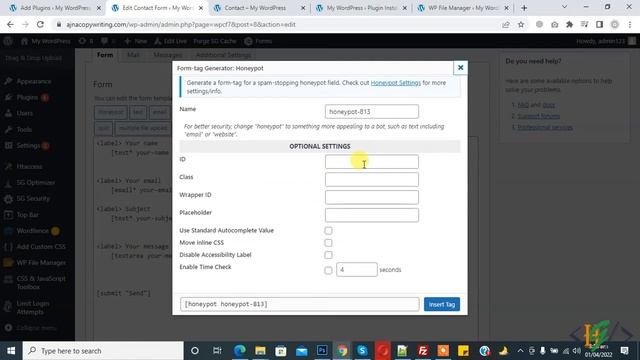Open Windows Start menu
640x360 pixels.
(x=11, y=351)
